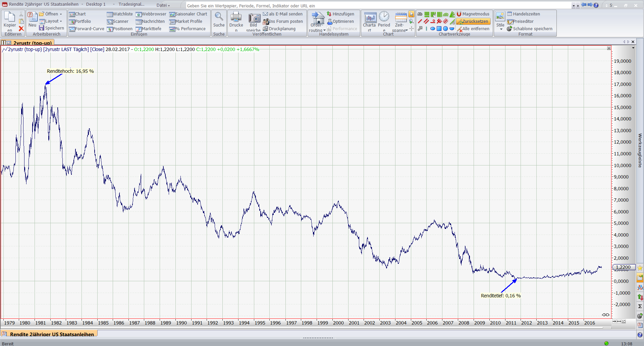Expand the Öffnen dropdown
This screenshot has width=644, height=346.
tap(61, 14)
